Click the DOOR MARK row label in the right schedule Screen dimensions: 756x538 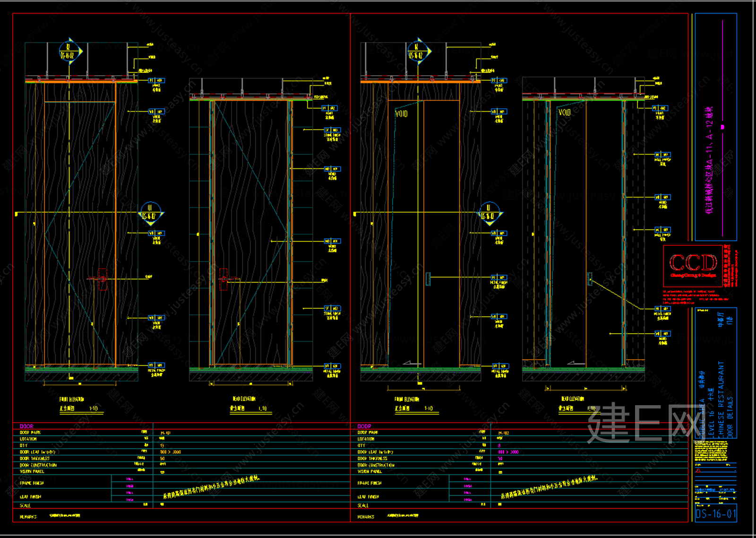click(368, 433)
